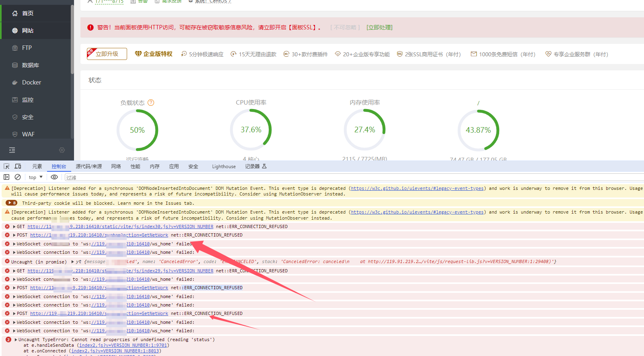Activate DevTools inspect element picker

click(6, 166)
